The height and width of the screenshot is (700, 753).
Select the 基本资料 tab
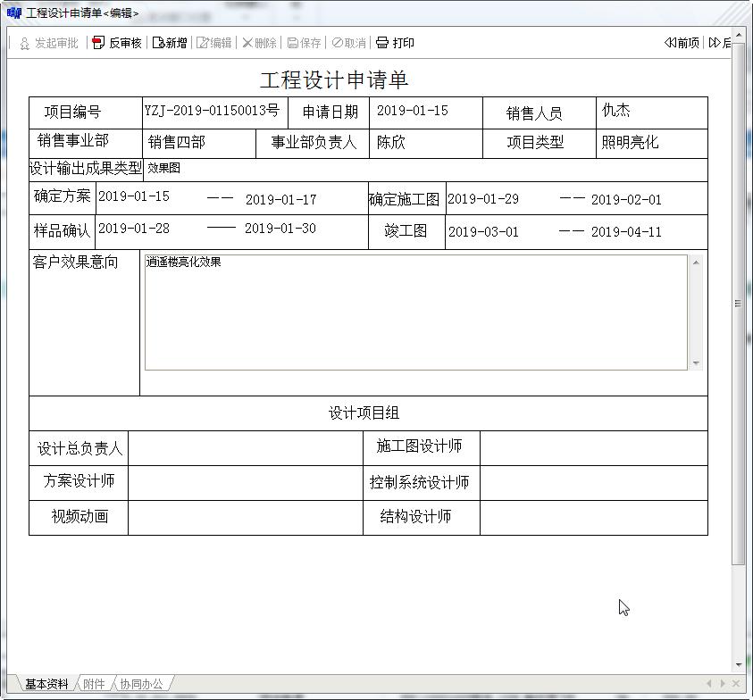tap(46, 684)
